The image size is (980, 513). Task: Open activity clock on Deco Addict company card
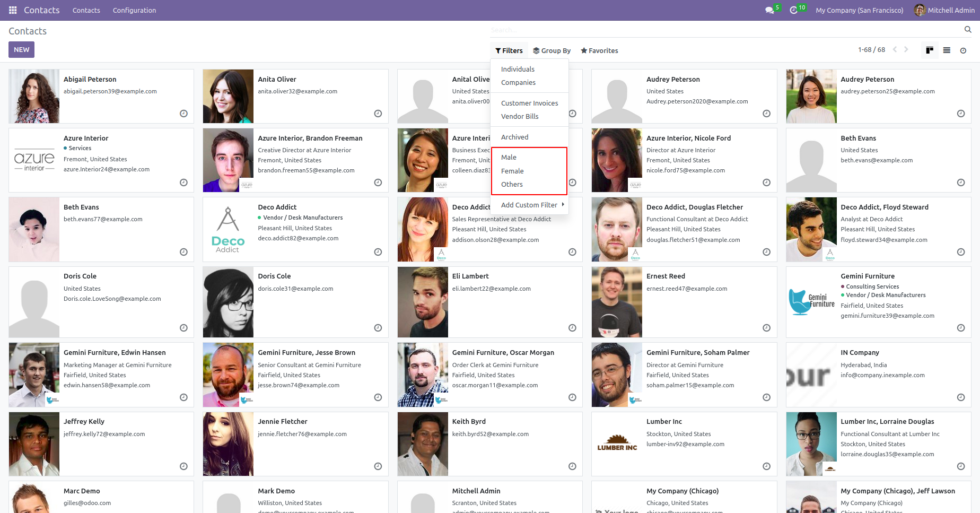[x=378, y=252]
